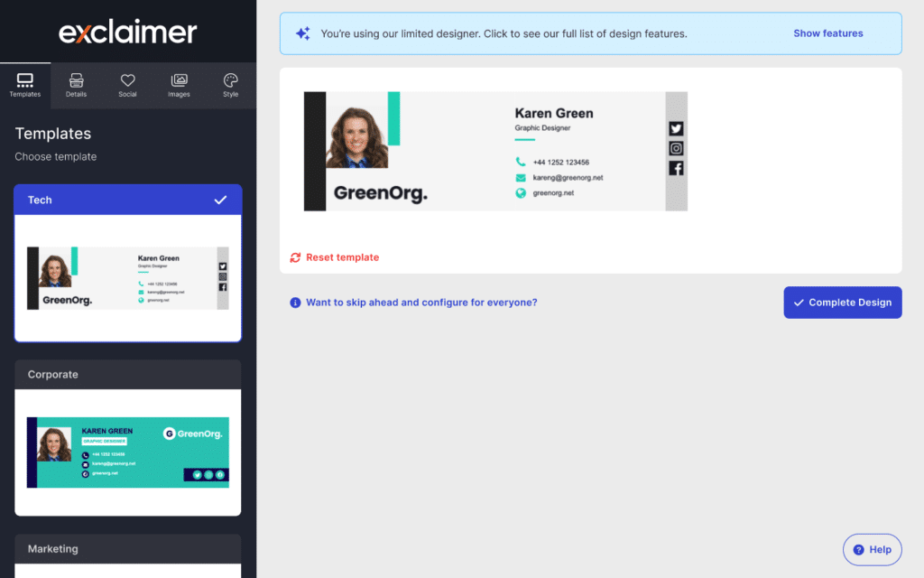
Task: Choose the Marketing template
Action: pyautogui.click(x=128, y=549)
